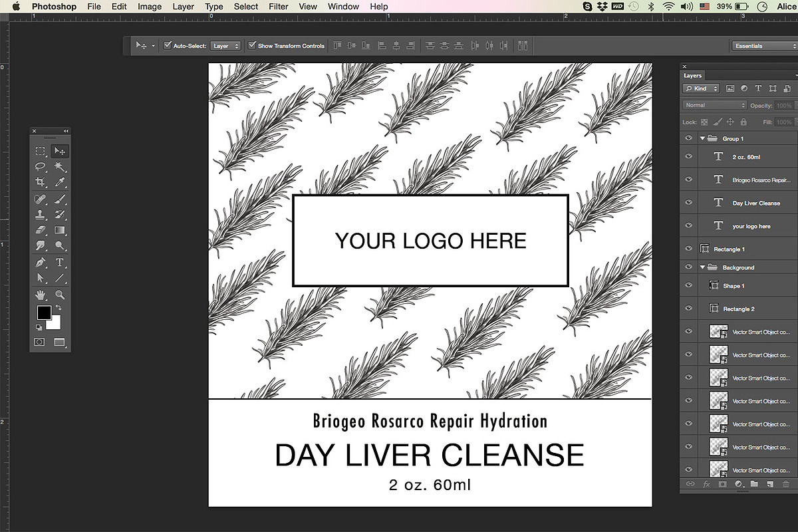Filter layers by type layers
Viewport: 798px width, 532px height.
click(x=758, y=88)
